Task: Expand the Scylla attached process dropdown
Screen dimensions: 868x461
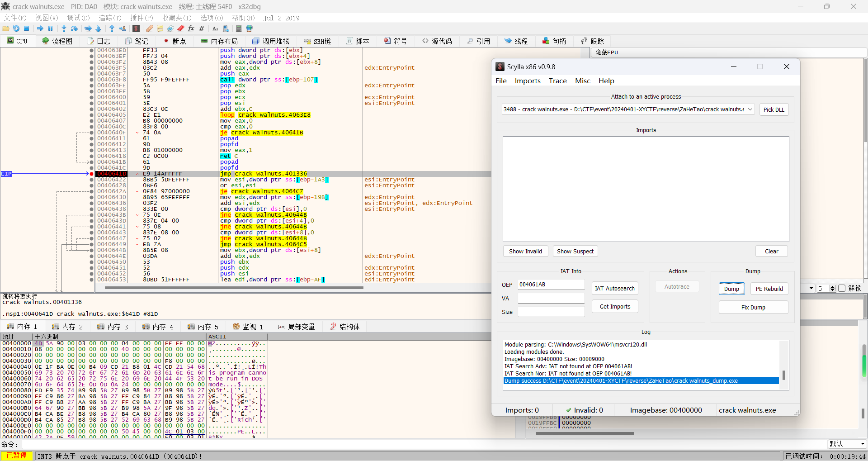Action: click(x=750, y=109)
